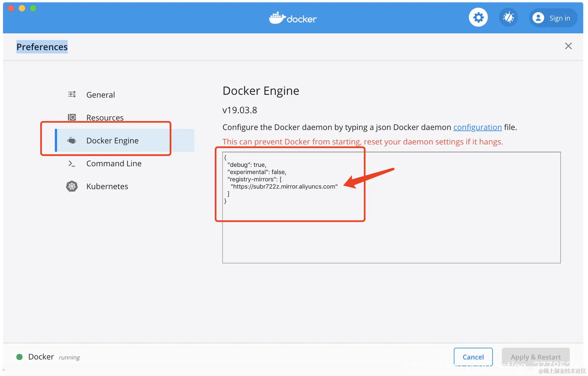Click the General sliders icon
The width and height of the screenshot is (588, 376).
[72, 94]
